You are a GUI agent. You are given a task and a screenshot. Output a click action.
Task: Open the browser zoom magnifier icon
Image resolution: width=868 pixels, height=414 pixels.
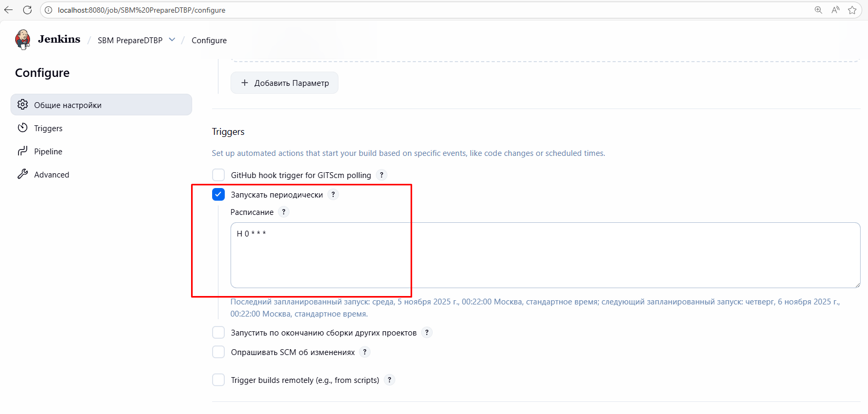point(818,10)
